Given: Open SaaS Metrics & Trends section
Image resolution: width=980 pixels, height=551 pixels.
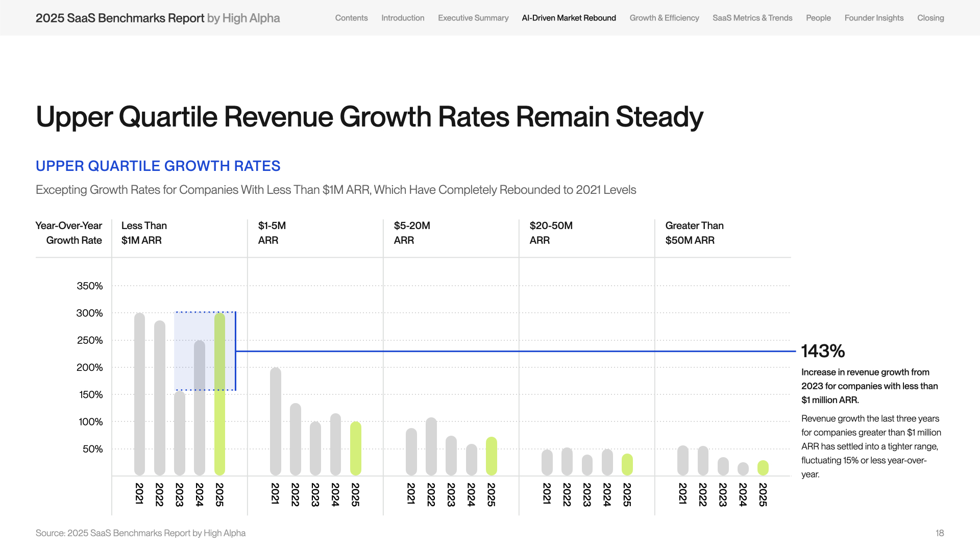Looking at the screenshot, I should point(752,18).
